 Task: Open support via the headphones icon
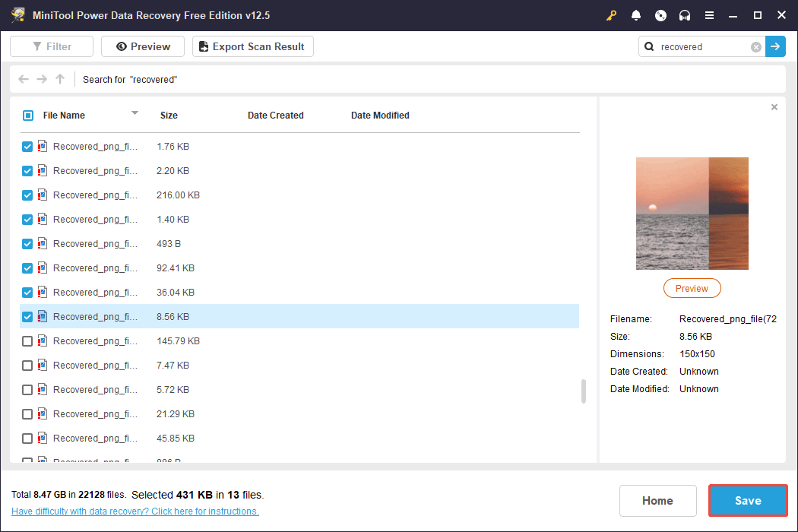tap(685, 15)
